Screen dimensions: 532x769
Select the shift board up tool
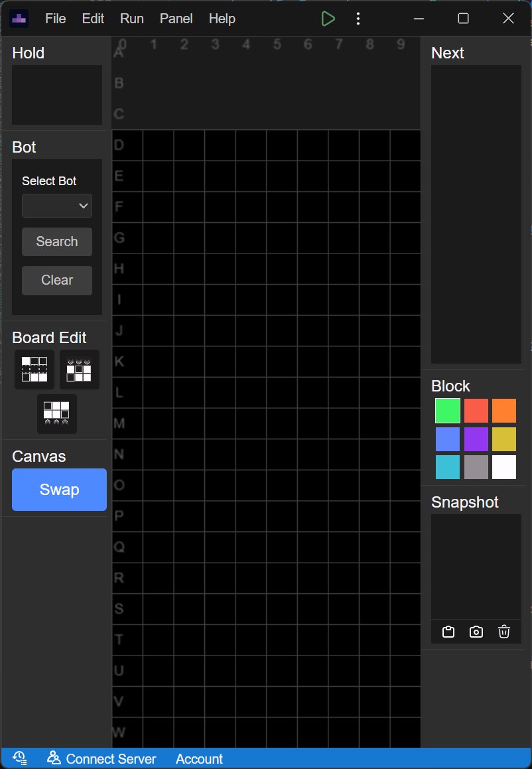(56, 414)
